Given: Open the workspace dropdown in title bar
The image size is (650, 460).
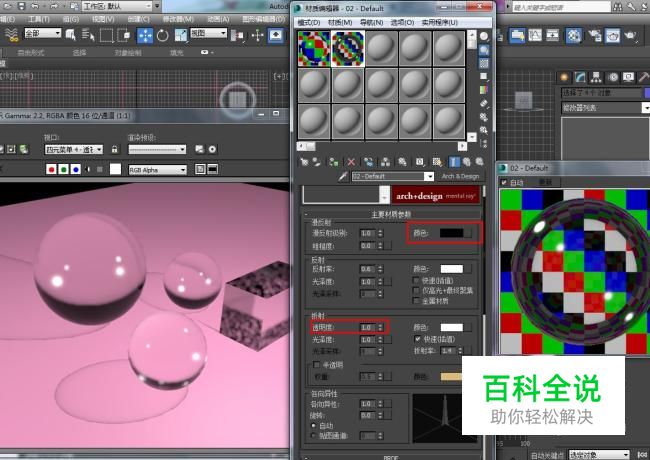Looking at the screenshot, I should coord(117,6).
